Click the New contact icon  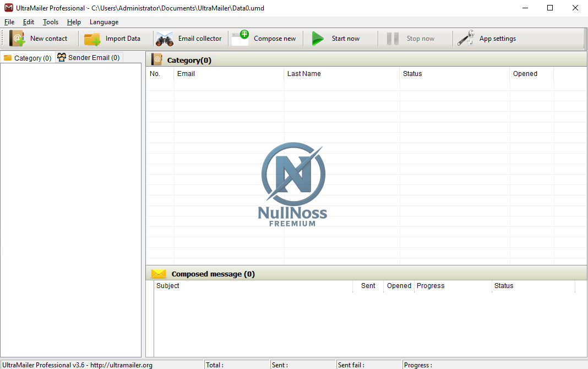(x=15, y=38)
